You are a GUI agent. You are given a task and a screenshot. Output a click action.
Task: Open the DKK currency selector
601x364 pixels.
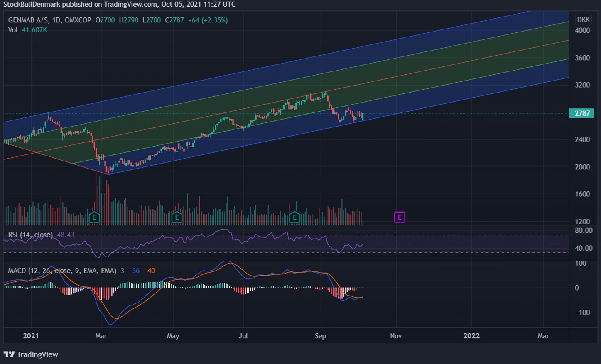[583, 20]
